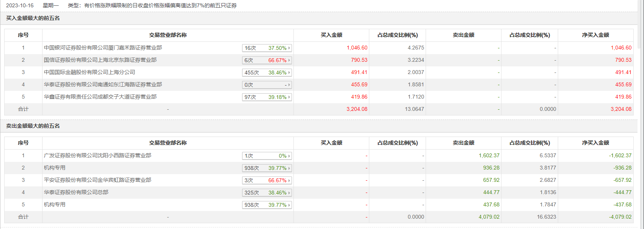Open 中国银河证券厦门嘉禾路证券营业部 link
644x229 pixels.
(x=103, y=48)
